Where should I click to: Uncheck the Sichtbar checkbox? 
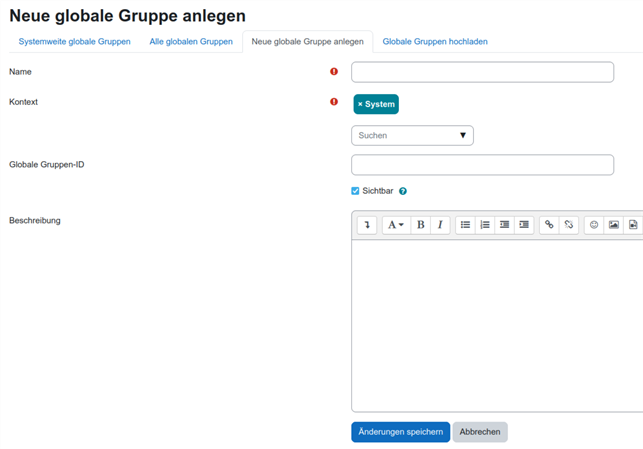(x=355, y=191)
